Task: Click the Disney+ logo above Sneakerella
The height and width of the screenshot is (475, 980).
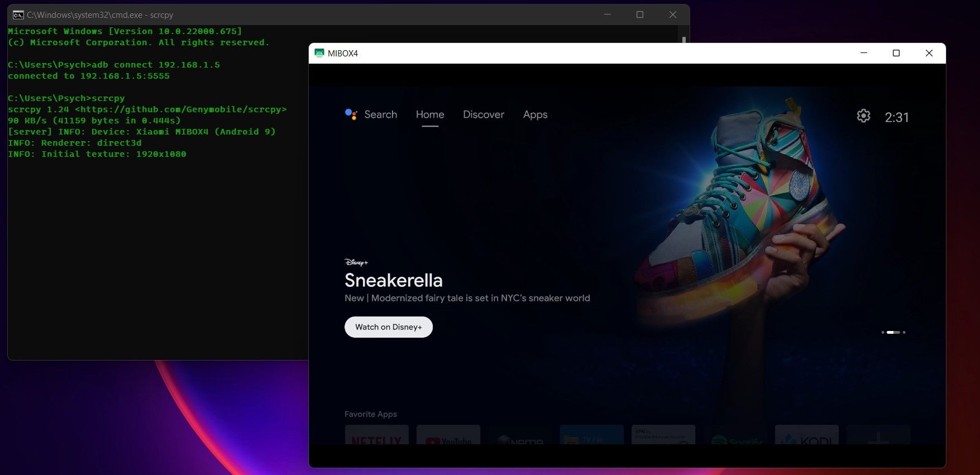Action: pos(356,262)
